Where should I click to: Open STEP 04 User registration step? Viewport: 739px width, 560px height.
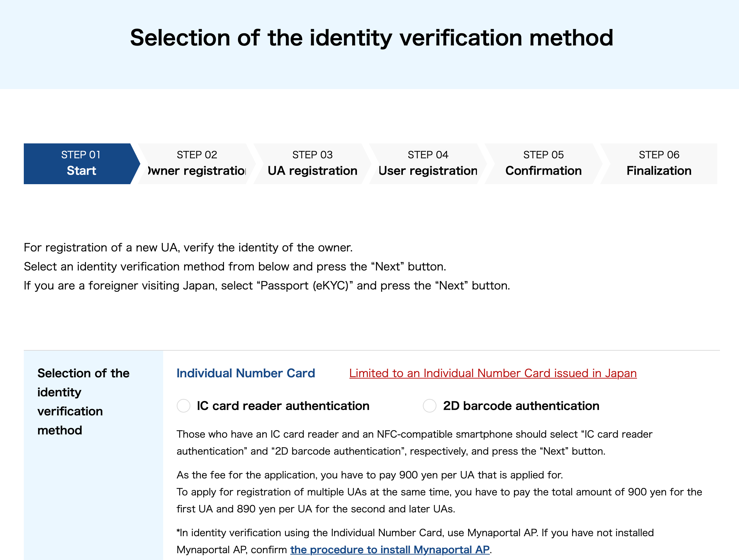(428, 163)
